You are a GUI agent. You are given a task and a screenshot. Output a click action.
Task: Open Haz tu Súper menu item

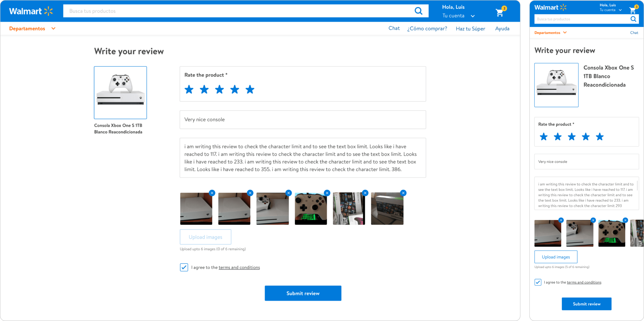(x=470, y=29)
